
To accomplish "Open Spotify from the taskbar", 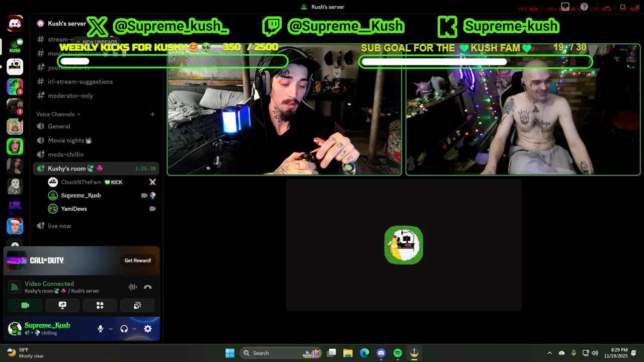I will (x=397, y=353).
